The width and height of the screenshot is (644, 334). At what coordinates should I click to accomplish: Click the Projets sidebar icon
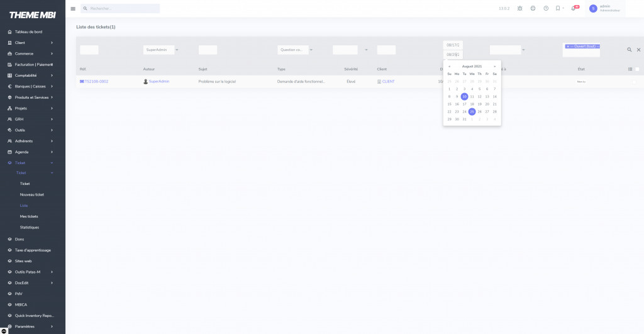(10, 108)
